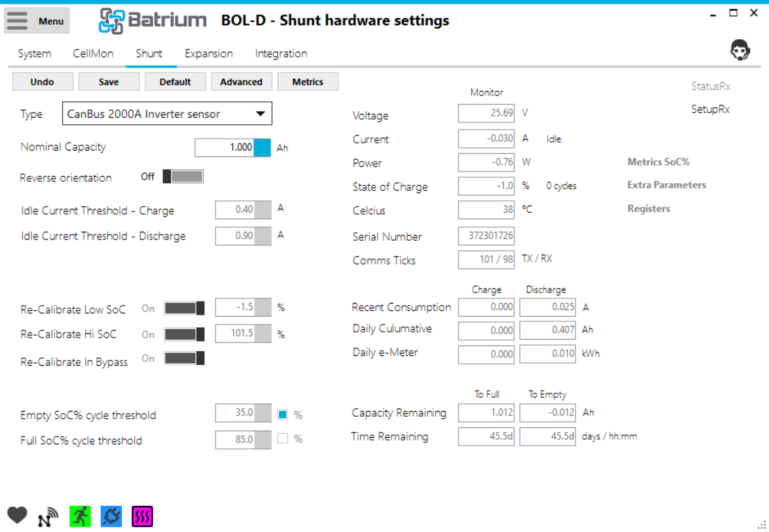Click the Serial Number value 372301726

[486, 236]
